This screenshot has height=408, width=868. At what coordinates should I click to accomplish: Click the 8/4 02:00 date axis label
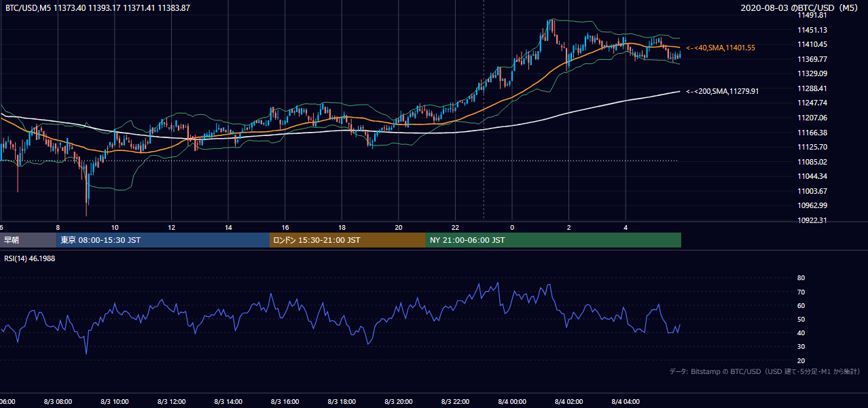568,402
